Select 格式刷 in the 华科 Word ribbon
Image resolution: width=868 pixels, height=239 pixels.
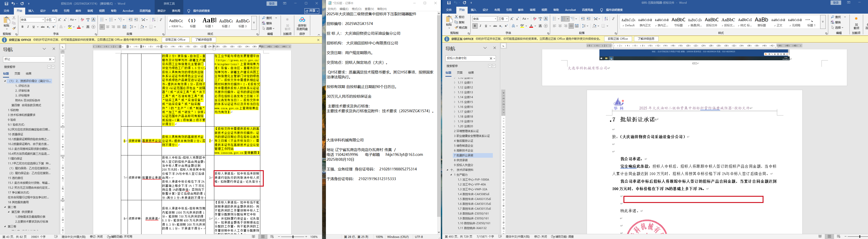[x=461, y=28]
